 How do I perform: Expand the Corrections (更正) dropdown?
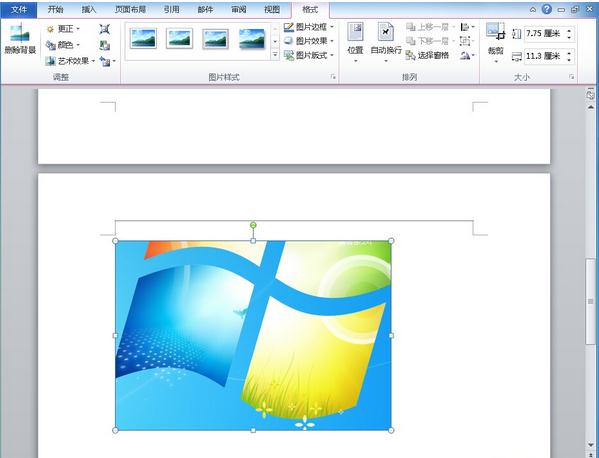(63, 29)
